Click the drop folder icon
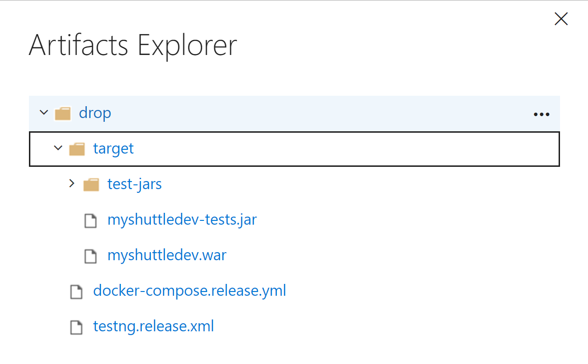Screen dimensions: 588x364 coord(63,114)
